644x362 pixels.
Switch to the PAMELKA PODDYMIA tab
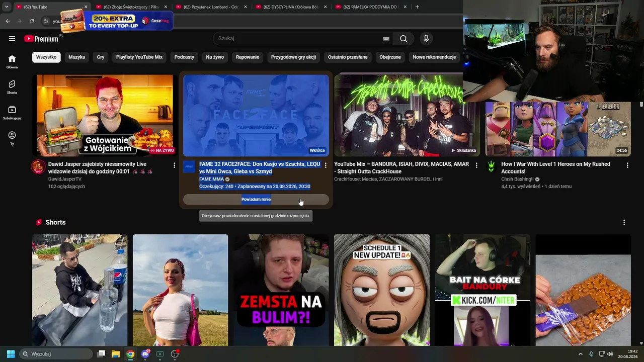[x=371, y=7]
